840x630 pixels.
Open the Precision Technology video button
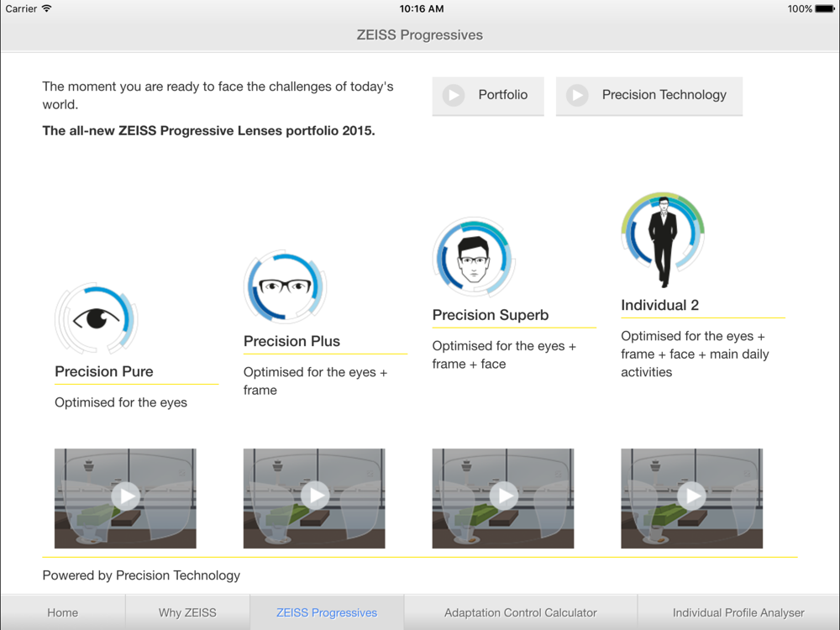[x=649, y=96]
